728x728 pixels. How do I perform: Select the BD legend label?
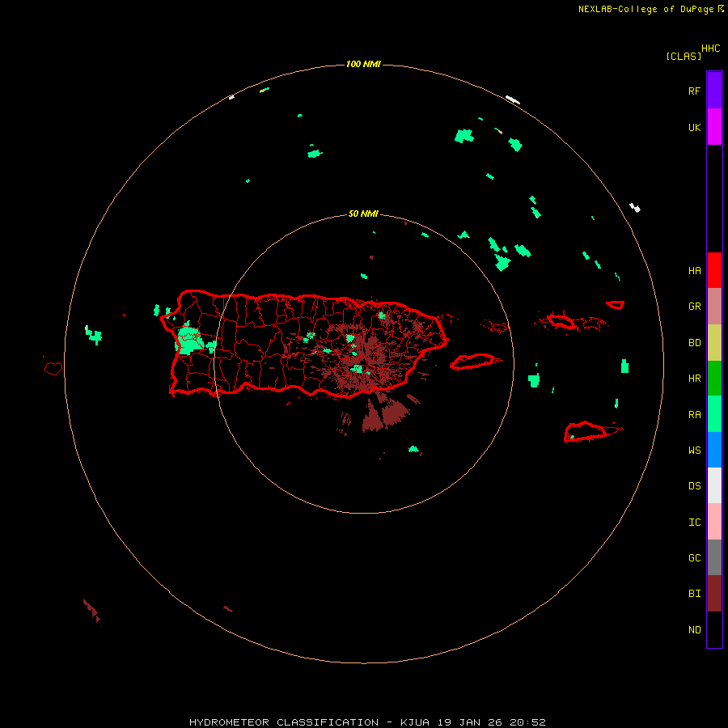tap(694, 343)
